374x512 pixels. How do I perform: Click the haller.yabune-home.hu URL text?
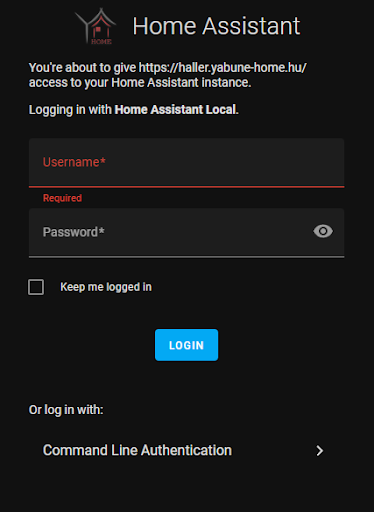223,68
